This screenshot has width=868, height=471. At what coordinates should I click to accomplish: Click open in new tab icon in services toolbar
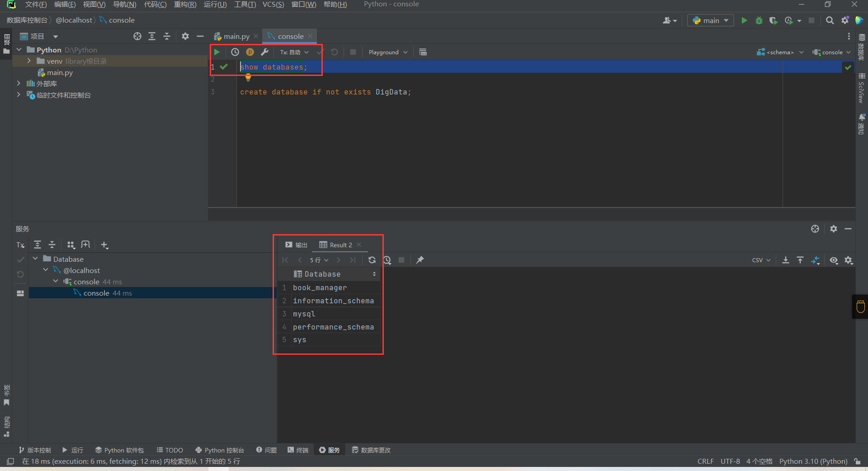click(x=85, y=245)
